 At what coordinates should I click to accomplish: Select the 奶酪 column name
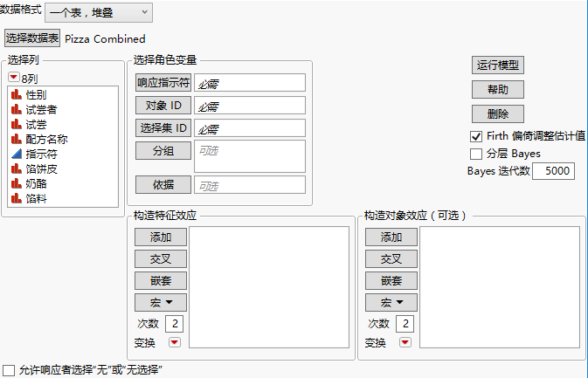pyautogui.click(x=36, y=183)
